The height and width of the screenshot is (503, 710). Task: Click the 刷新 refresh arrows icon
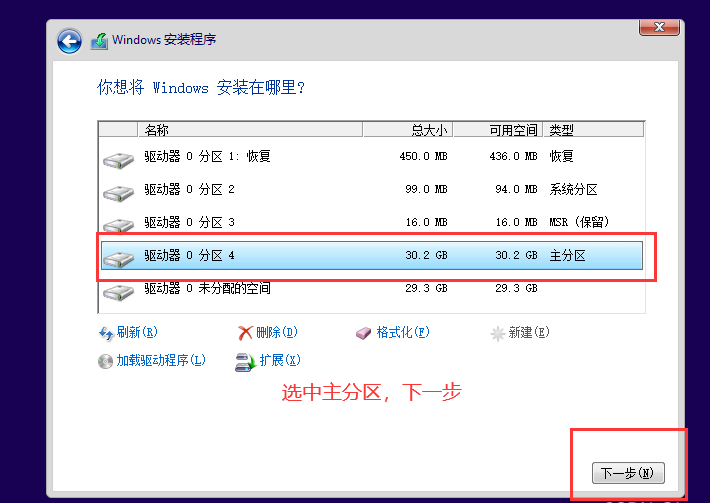click(106, 334)
